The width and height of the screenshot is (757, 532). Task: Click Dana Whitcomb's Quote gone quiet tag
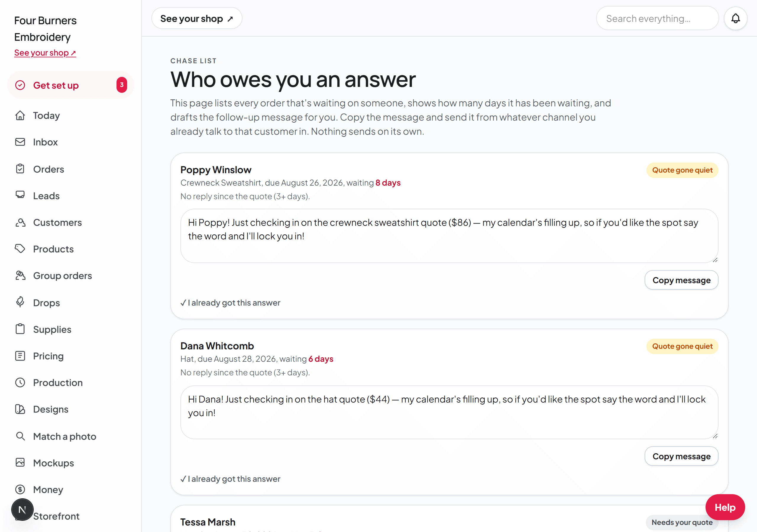682,346
